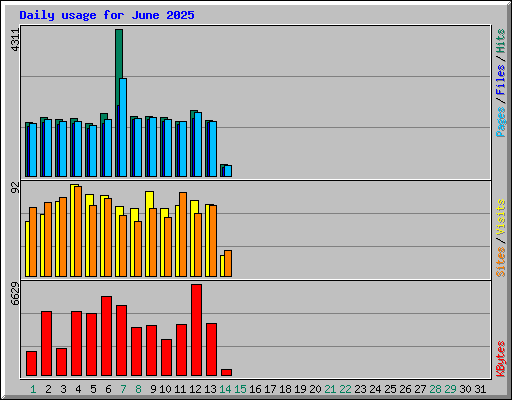Click the 6629 KBytes axis value
This screenshot has width=512, height=400.
point(15,294)
